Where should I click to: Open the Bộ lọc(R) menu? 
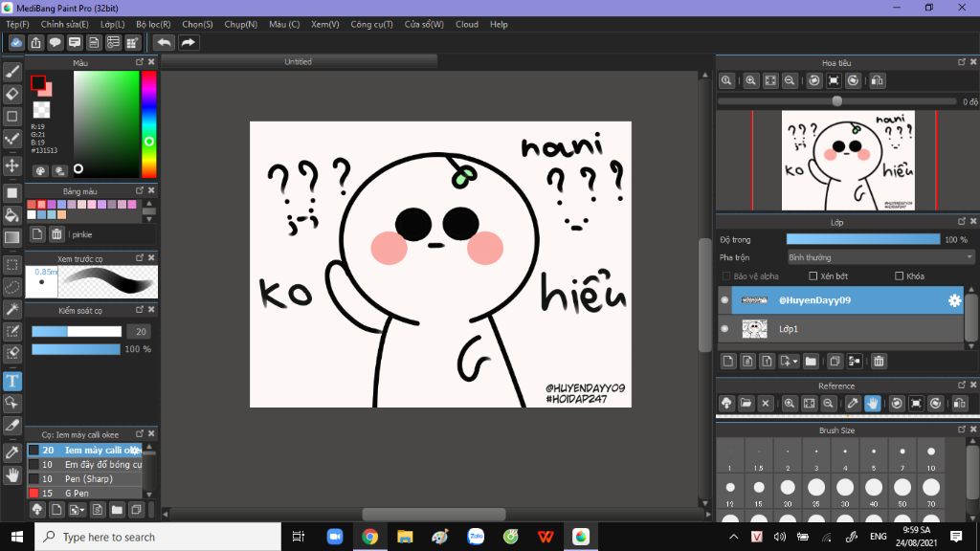coord(153,24)
